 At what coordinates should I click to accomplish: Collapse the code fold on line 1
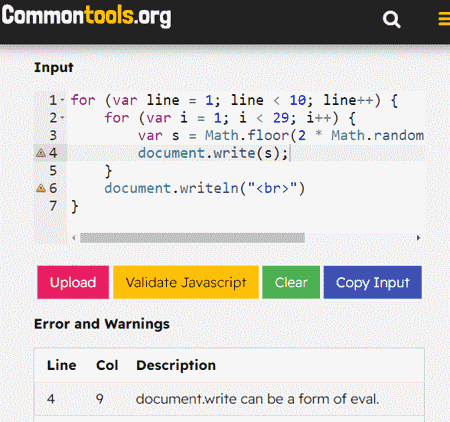(x=63, y=100)
